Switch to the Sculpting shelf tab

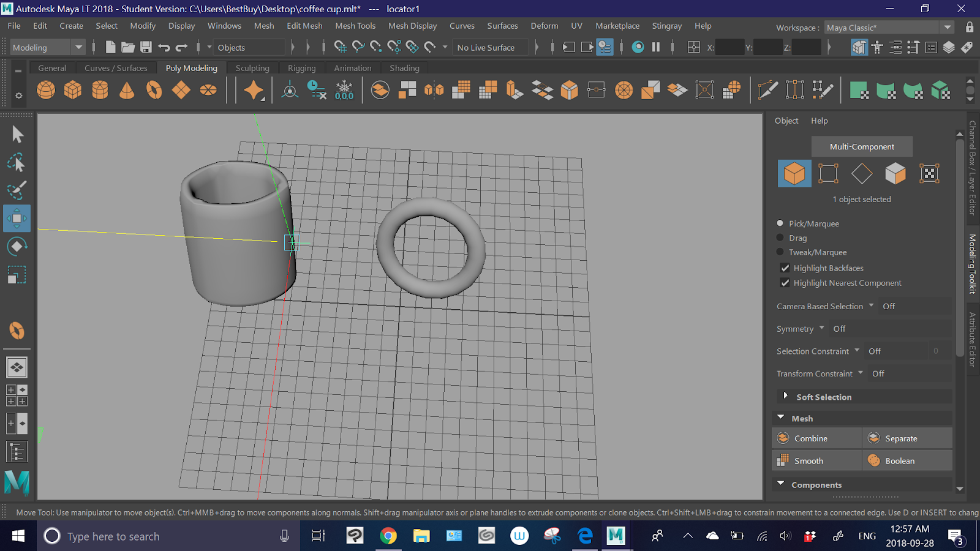tap(252, 68)
